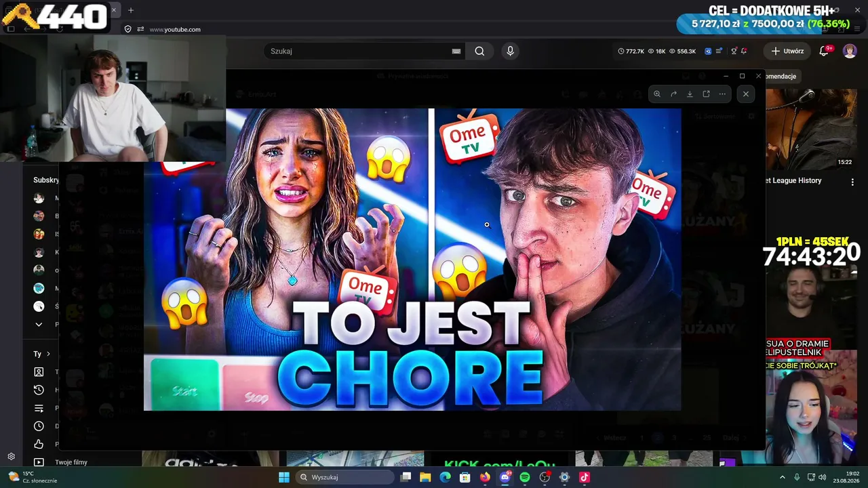Open Task View on the taskbar
This screenshot has width=868, height=488.
[406, 477]
